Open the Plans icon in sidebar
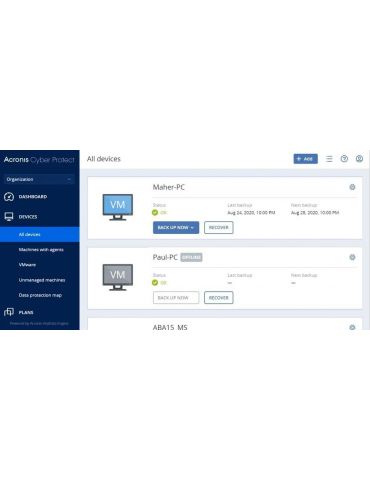The height and width of the screenshot is (480, 370). pos(9,312)
